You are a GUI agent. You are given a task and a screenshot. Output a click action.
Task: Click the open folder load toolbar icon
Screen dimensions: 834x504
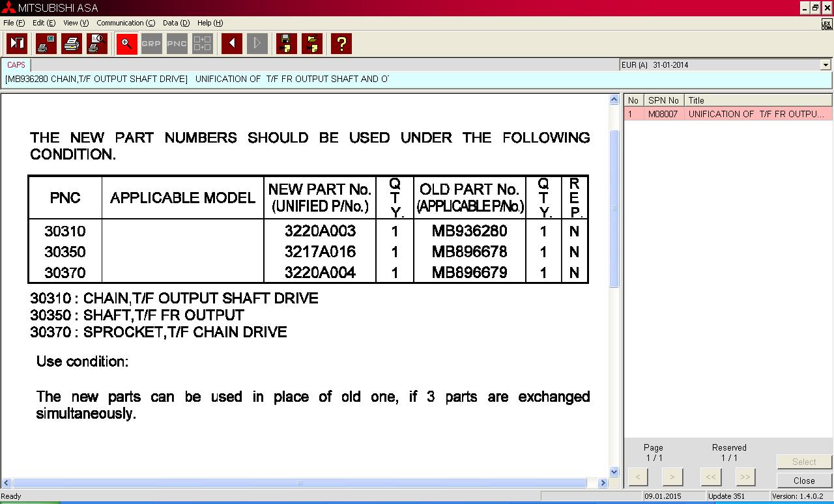point(312,44)
